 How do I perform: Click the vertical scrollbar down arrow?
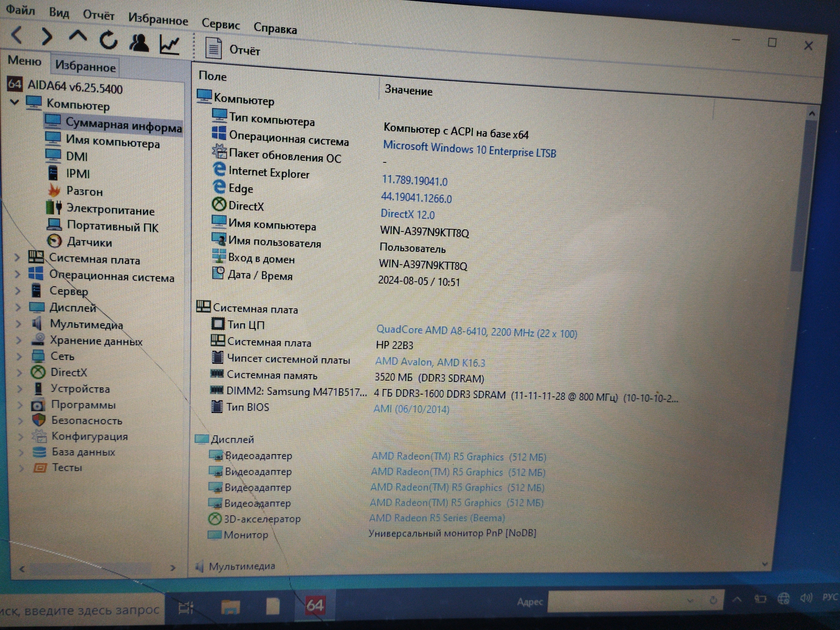pyautogui.click(x=765, y=564)
